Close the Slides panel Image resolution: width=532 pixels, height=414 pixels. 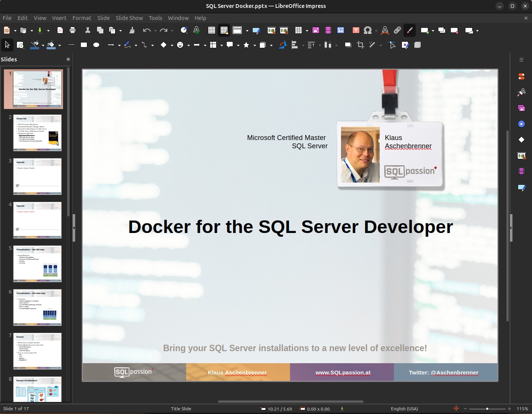pyautogui.click(x=68, y=59)
